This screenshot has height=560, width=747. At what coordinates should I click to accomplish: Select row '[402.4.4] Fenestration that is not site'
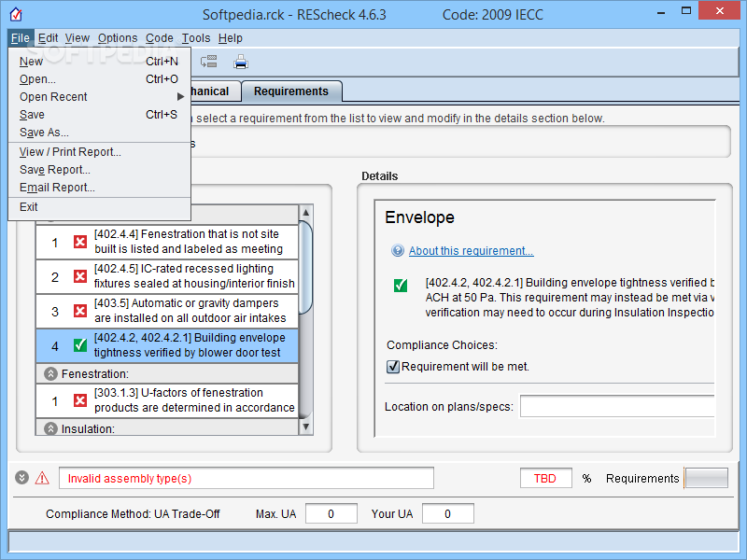(167, 242)
